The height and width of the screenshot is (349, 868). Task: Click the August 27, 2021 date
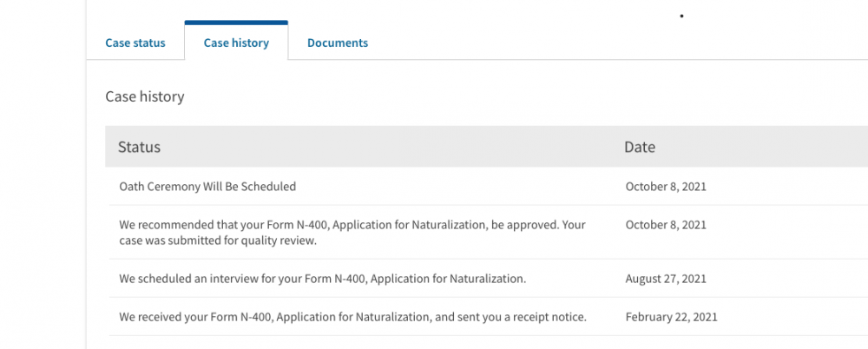tap(666, 279)
